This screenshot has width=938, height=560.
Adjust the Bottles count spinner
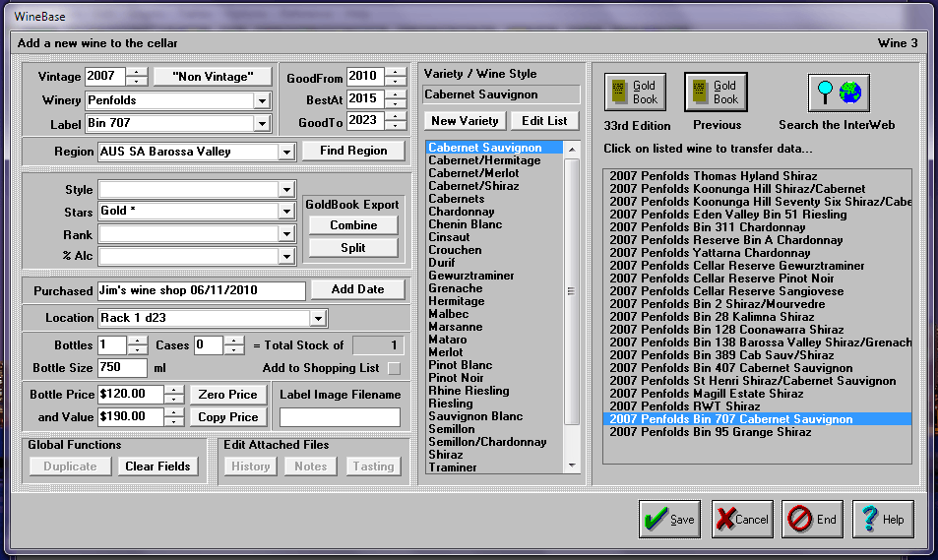(138, 345)
